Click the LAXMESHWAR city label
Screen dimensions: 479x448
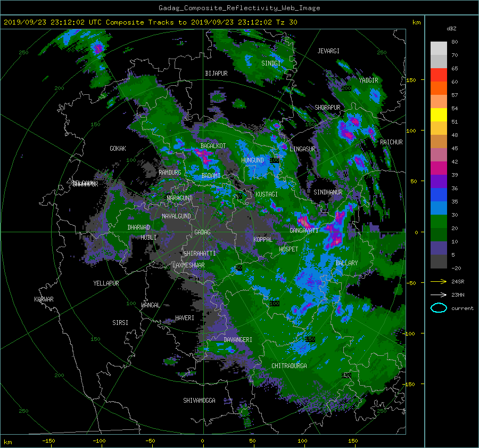point(188,265)
